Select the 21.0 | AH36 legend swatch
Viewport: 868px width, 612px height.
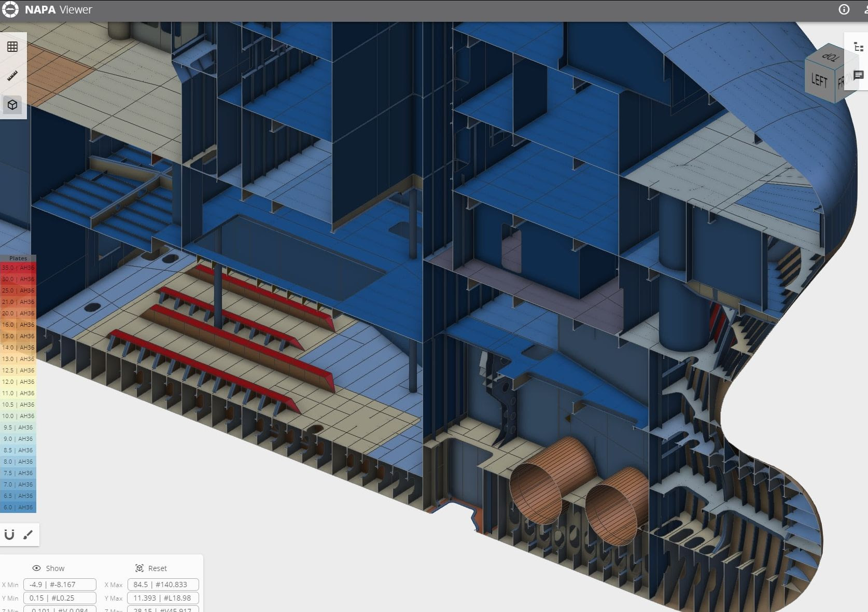pyautogui.click(x=18, y=302)
